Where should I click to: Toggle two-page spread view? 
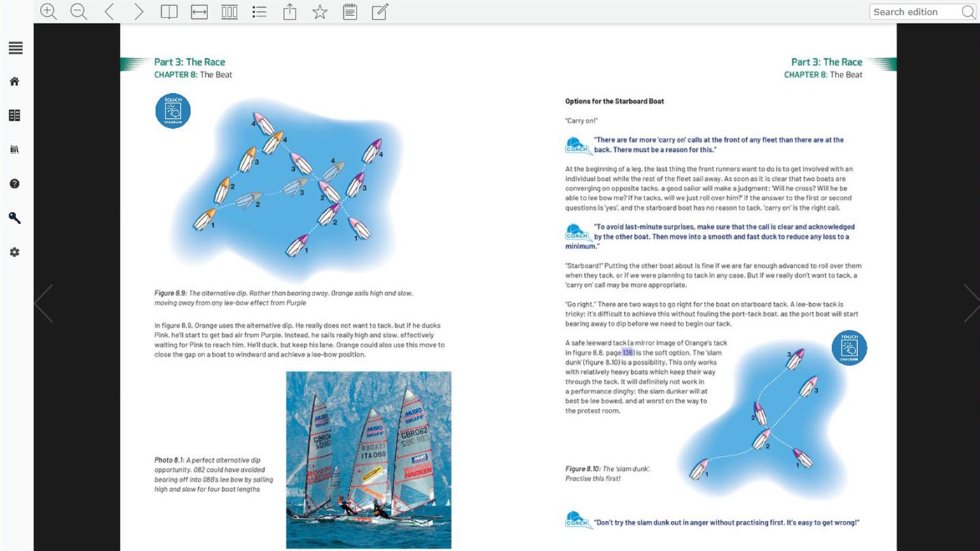click(x=169, y=11)
